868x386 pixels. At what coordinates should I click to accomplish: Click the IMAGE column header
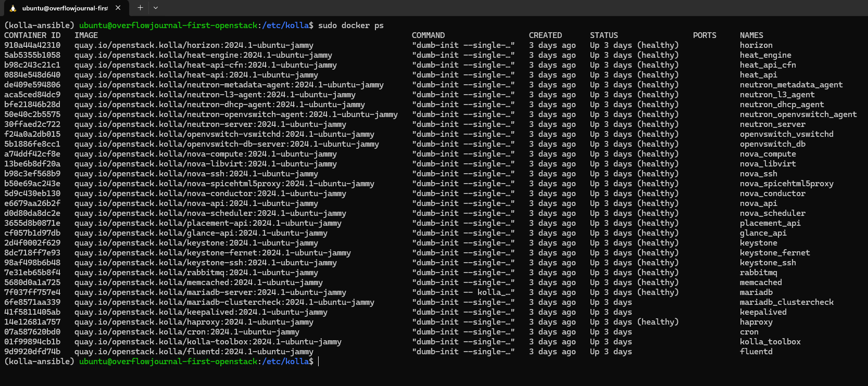(86, 35)
